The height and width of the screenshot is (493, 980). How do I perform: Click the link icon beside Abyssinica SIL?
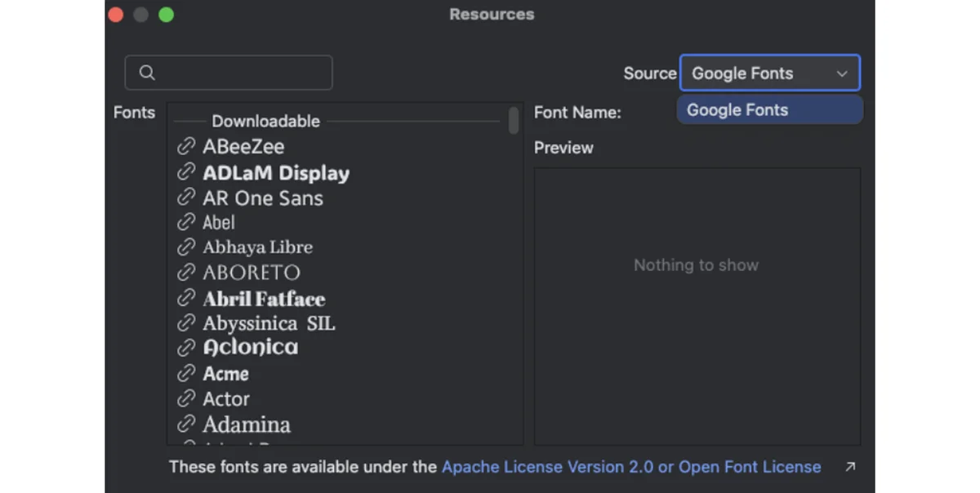click(x=186, y=323)
